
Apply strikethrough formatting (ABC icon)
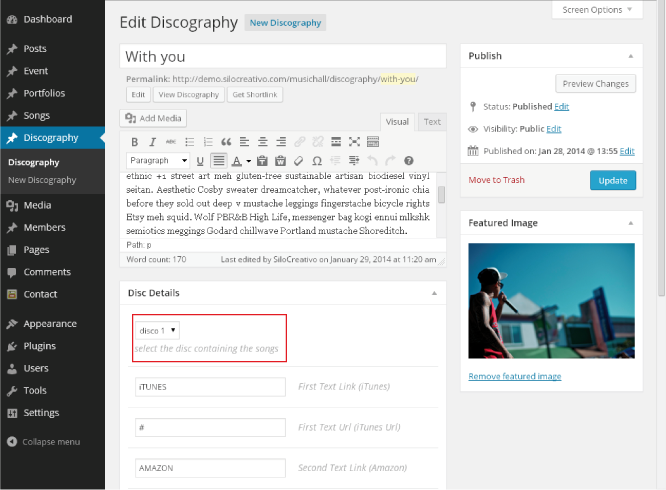coord(171,142)
